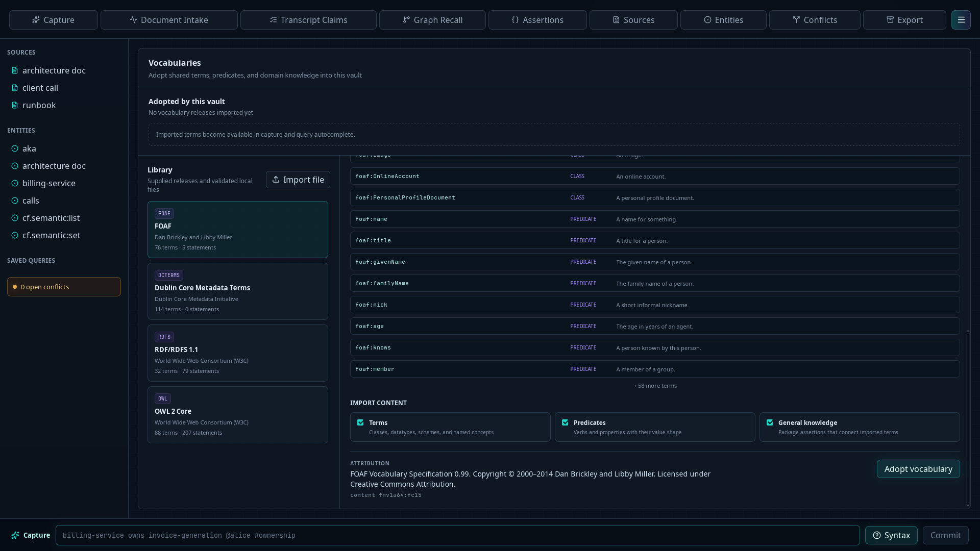980x551 pixels.
Task: Click the foaf:givenName predicate row
Action: [x=655, y=262]
